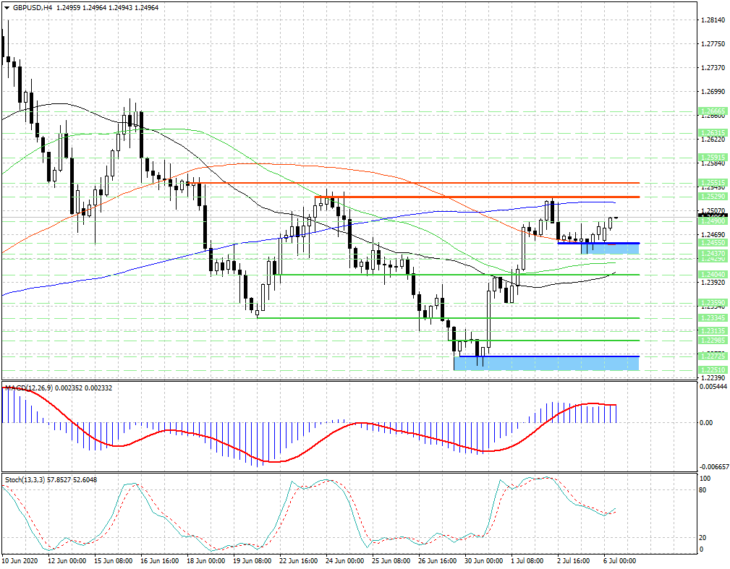Click the 1.22725 price level tag

click(713, 356)
